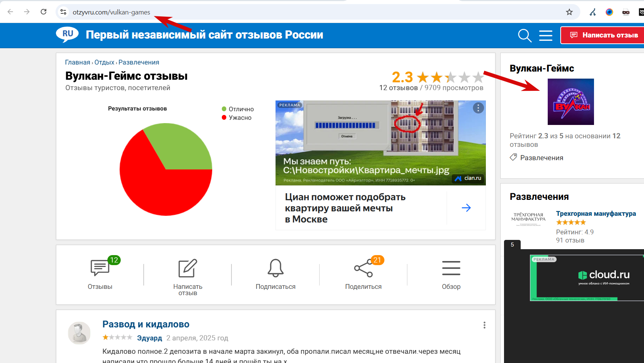Click the 91 отзыв text
The width and height of the screenshot is (644, 363).
(570, 240)
